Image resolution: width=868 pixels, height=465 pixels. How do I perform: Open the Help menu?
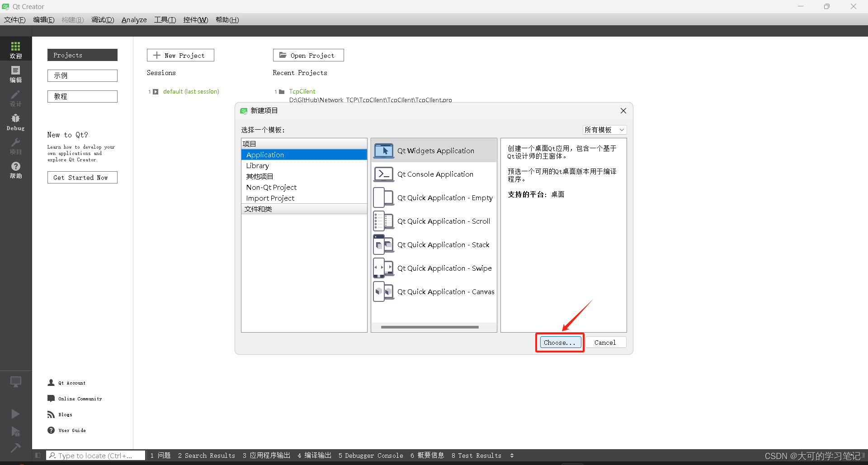(227, 20)
